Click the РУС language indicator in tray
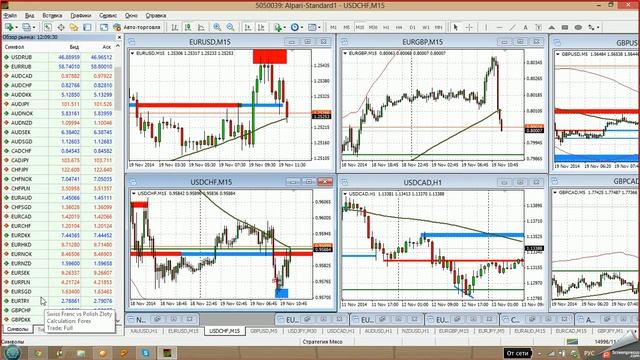Screen dimensions: 640x360 [x=589, y=353]
